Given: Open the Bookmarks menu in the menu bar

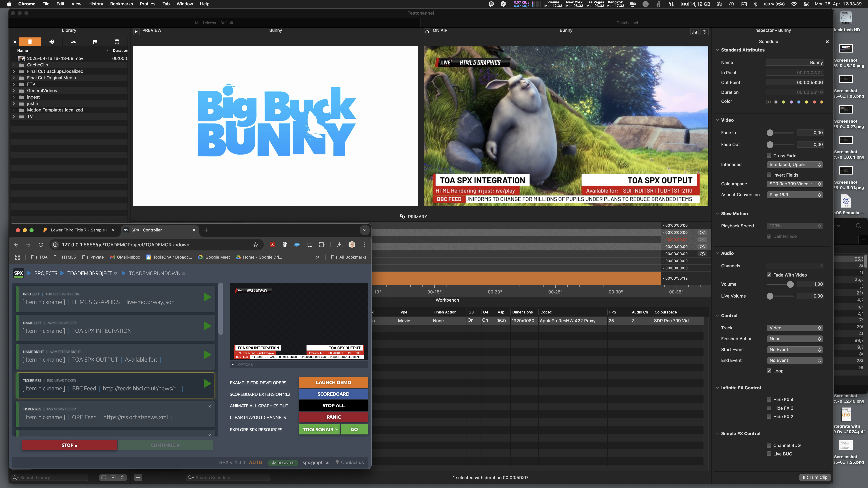Looking at the screenshot, I should pos(121,4).
